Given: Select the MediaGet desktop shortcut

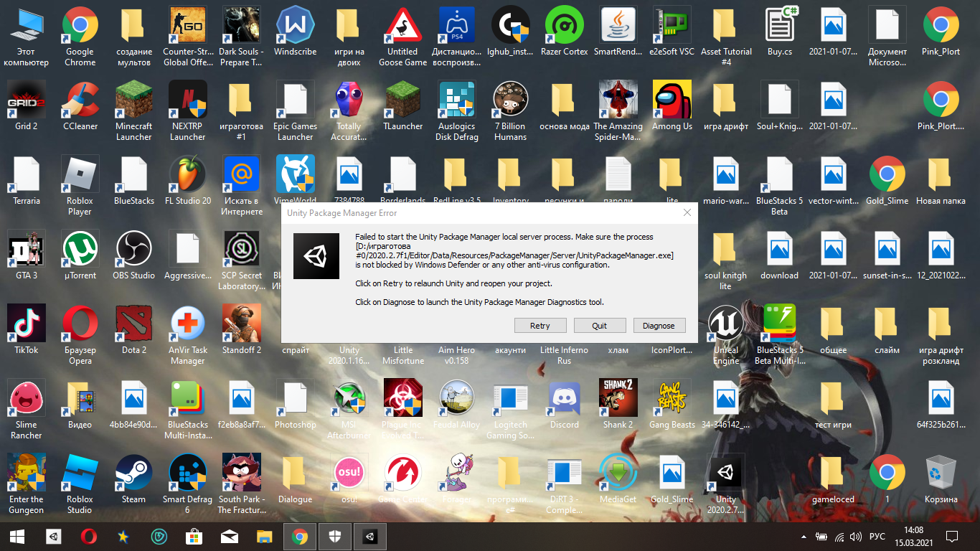Looking at the screenshot, I should pos(618,479).
